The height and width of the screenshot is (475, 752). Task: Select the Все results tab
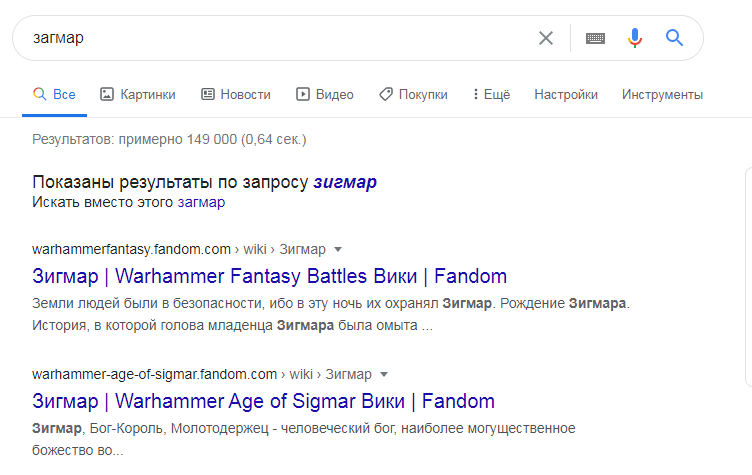point(54,95)
